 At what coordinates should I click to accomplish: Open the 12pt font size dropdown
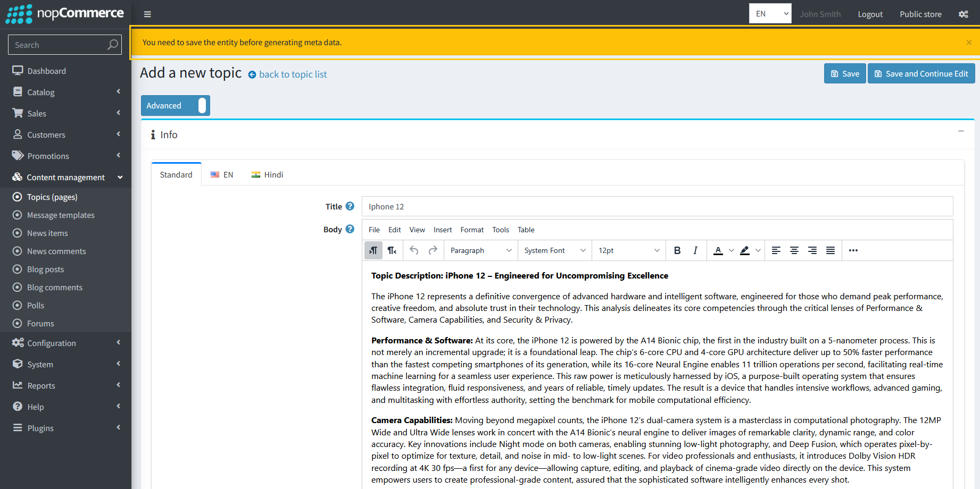(628, 250)
